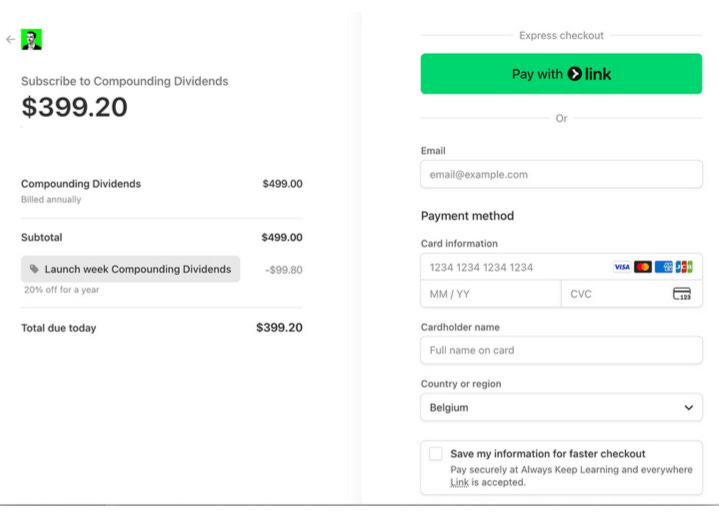Click the Mastercard logo icon
The width and height of the screenshot is (719, 521).
coord(643,267)
